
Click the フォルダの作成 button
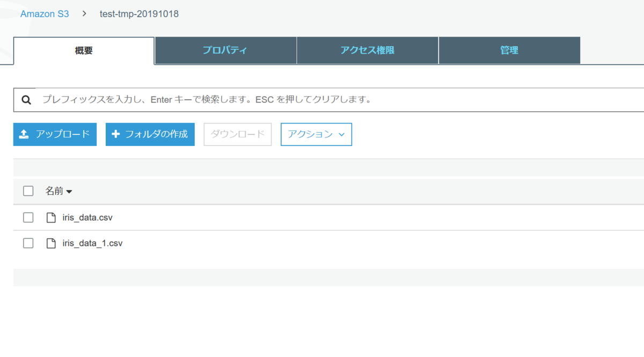[x=150, y=134]
